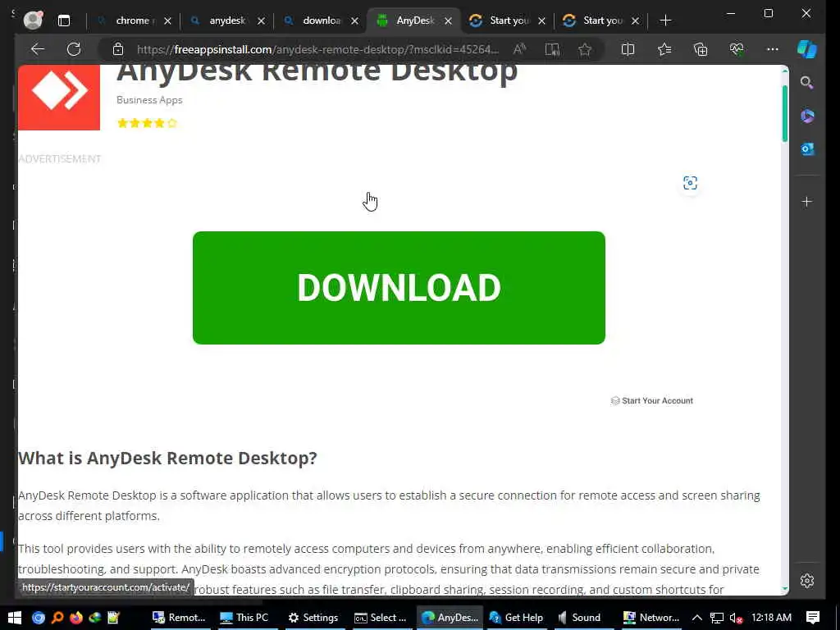View site information lock icon

[118, 49]
